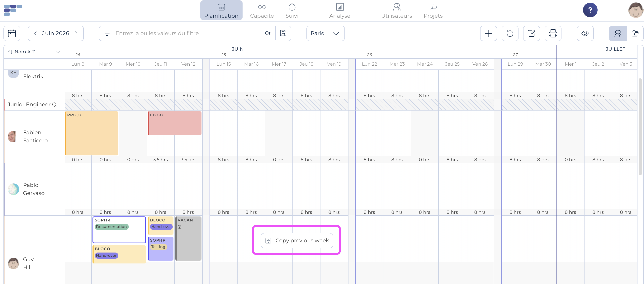This screenshot has width=644, height=284.
Task: Click the filter lines icon
Action: click(x=107, y=33)
